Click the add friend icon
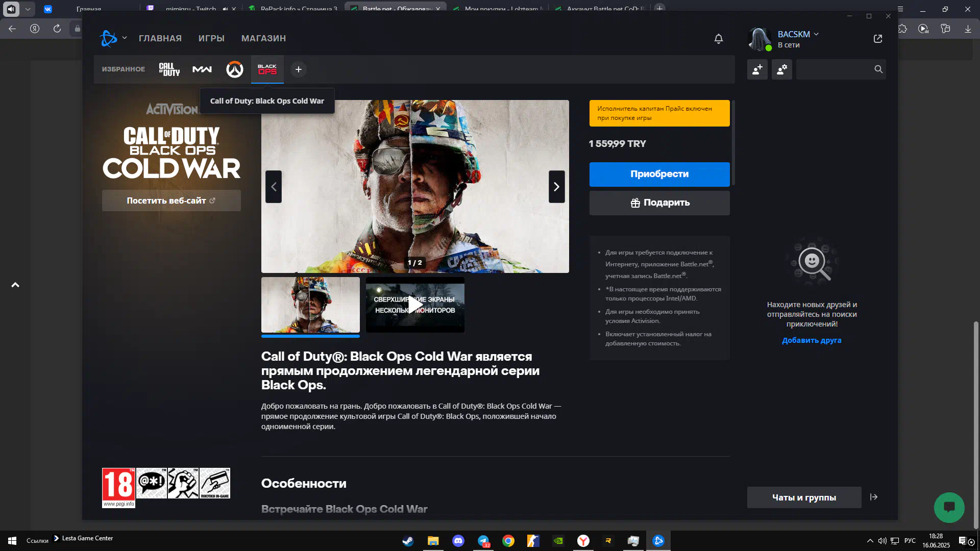 click(757, 69)
